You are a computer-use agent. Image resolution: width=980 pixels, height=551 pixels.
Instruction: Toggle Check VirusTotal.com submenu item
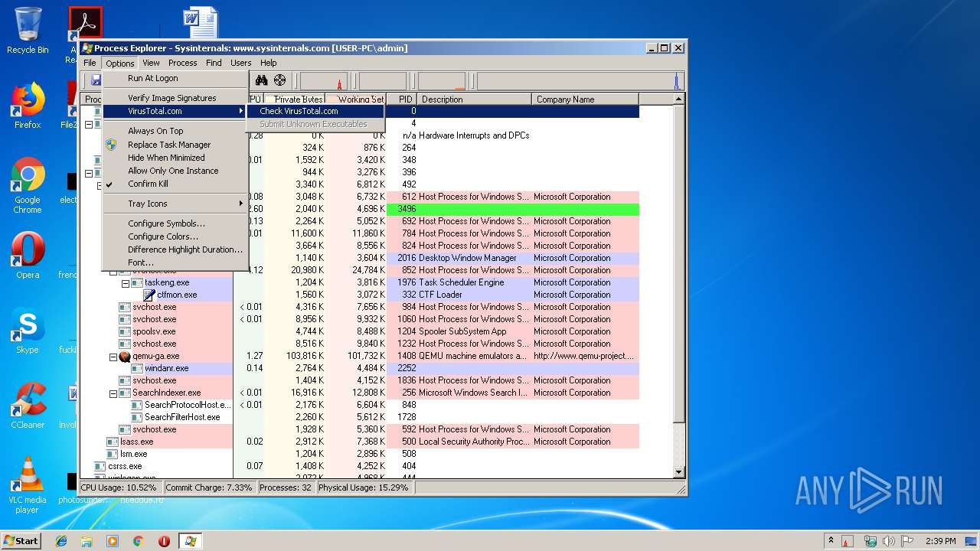(315, 111)
